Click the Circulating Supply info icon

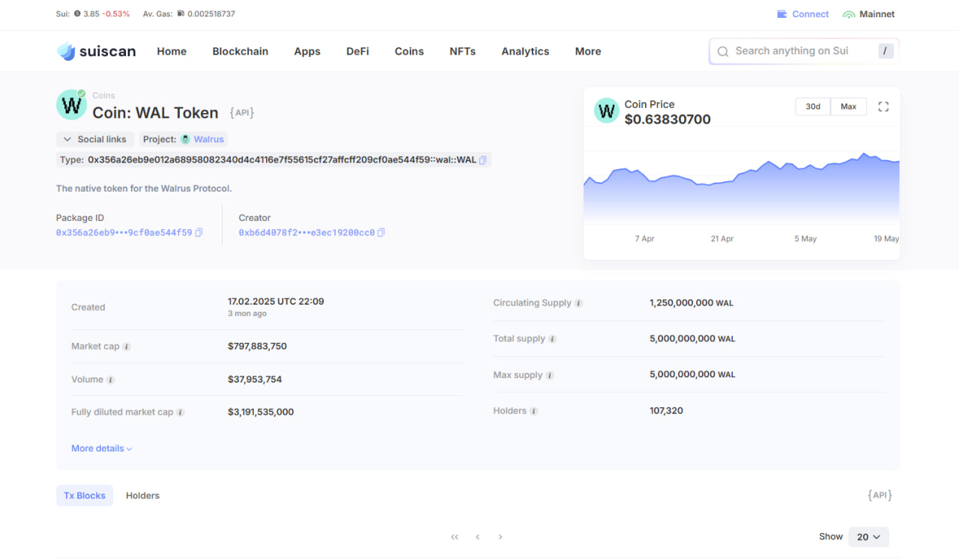[578, 303]
